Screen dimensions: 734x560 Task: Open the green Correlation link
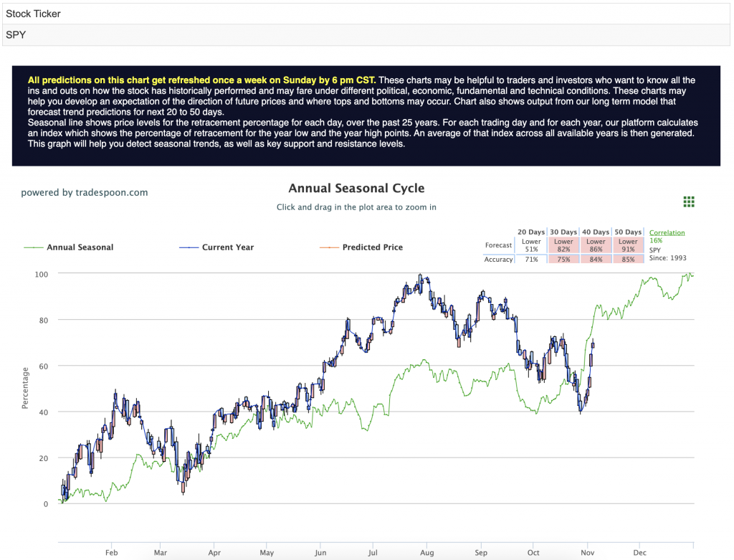tap(667, 233)
